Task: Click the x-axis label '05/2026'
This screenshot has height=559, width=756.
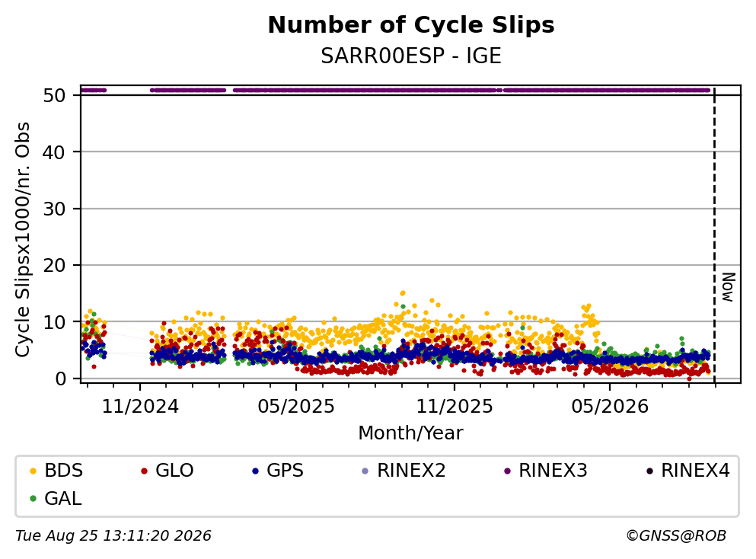Action: pyautogui.click(x=610, y=407)
